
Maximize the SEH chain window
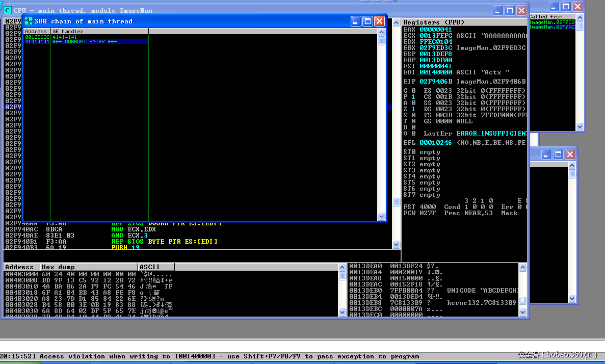(367, 21)
